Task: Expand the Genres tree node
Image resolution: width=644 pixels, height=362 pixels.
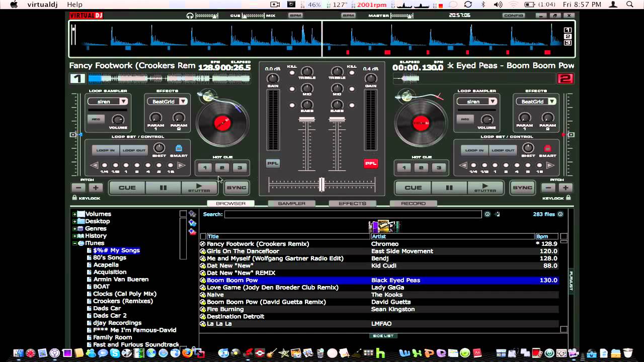Action: (74, 229)
